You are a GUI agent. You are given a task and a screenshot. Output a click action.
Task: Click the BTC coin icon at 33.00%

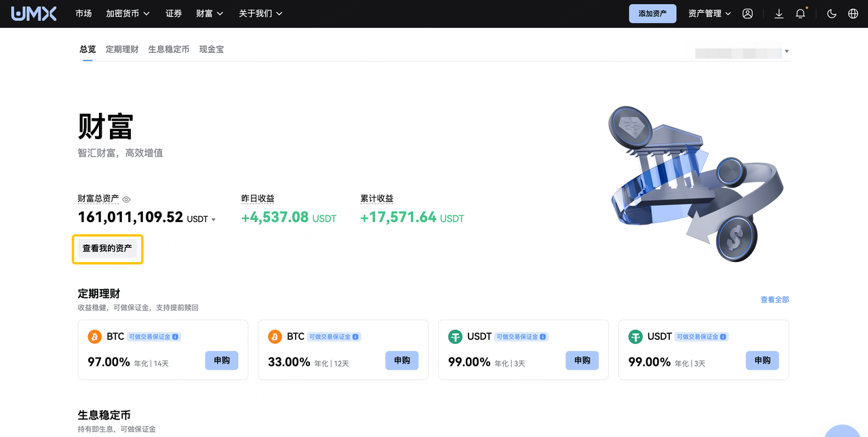(x=275, y=337)
